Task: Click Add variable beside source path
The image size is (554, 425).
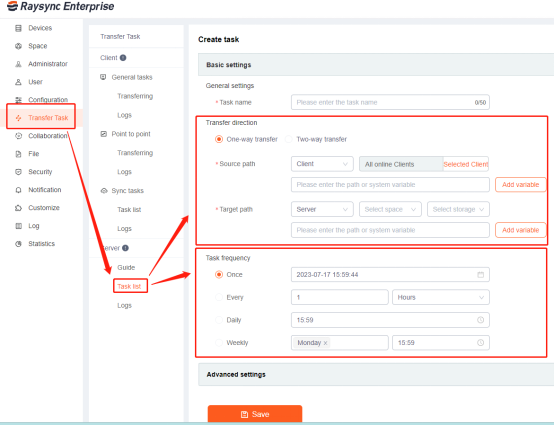Action: pos(520,184)
